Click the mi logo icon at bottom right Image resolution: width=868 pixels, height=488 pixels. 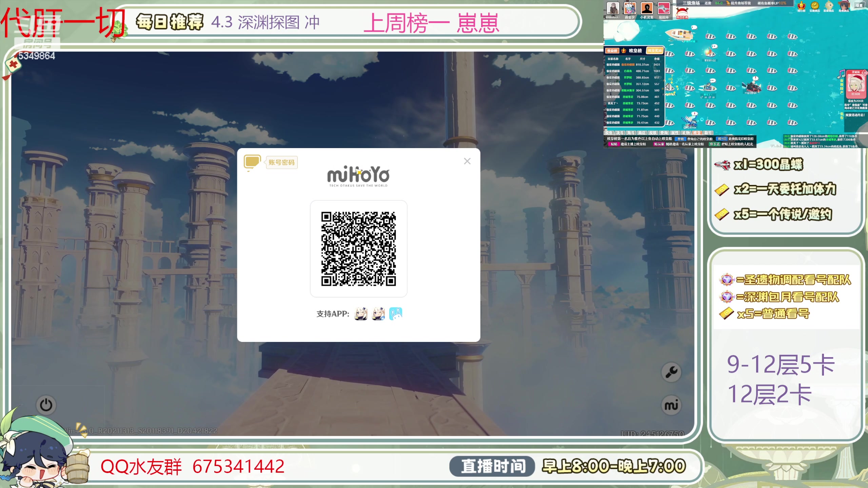coord(671,405)
